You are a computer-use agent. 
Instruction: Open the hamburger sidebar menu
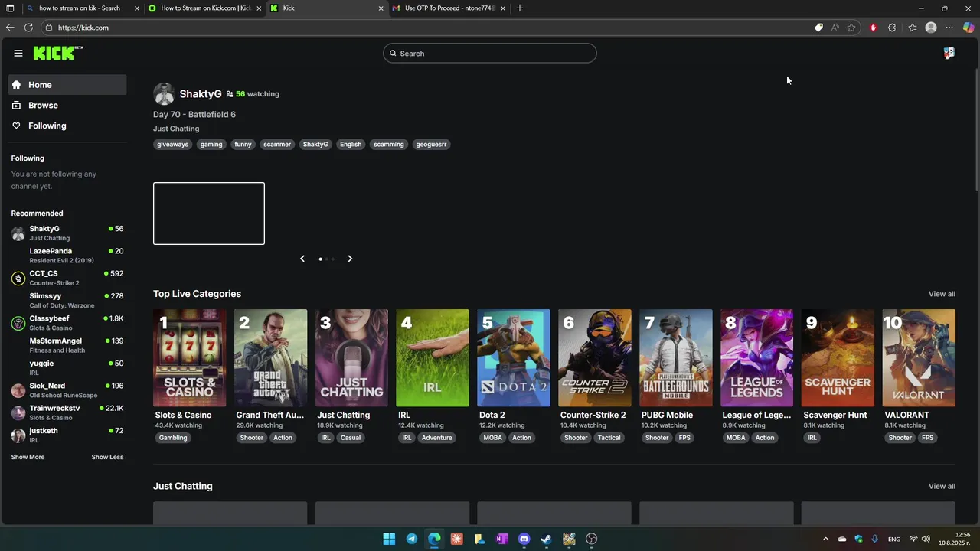(x=18, y=53)
